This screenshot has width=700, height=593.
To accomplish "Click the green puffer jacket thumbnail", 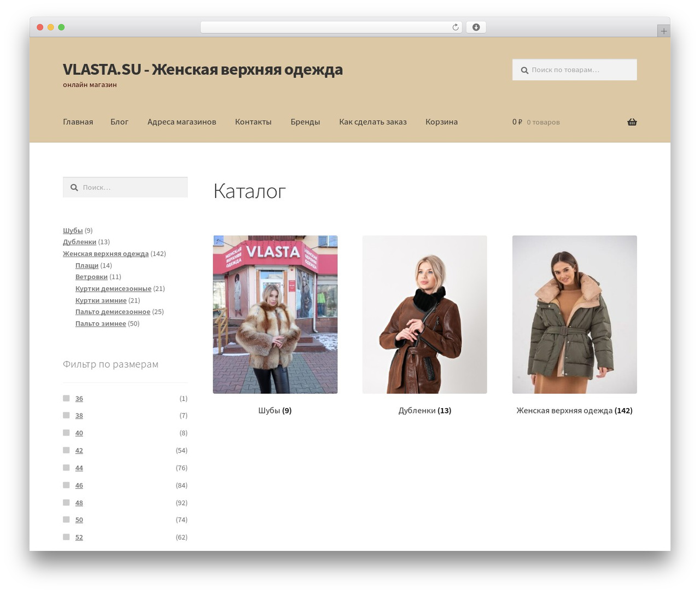I will 574,315.
